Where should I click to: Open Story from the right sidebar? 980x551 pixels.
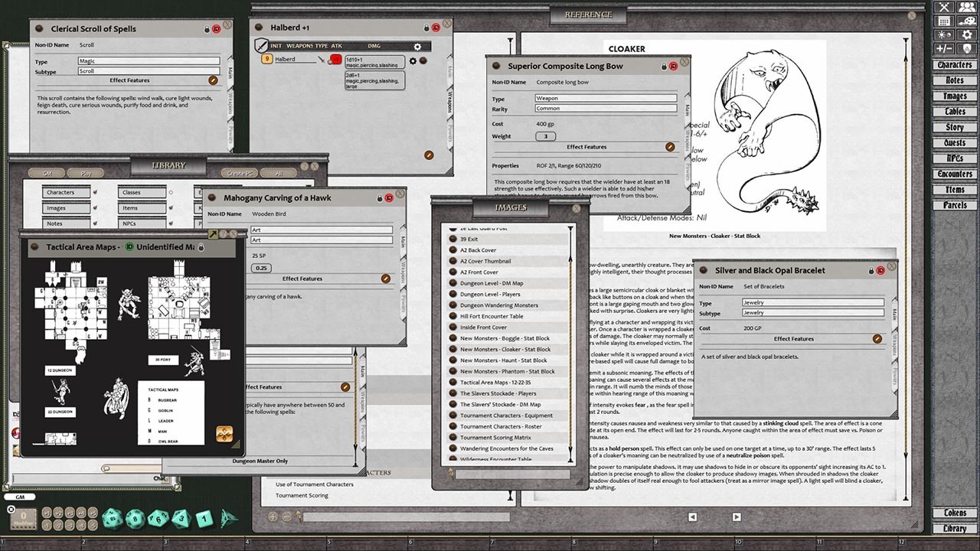pos(955,127)
